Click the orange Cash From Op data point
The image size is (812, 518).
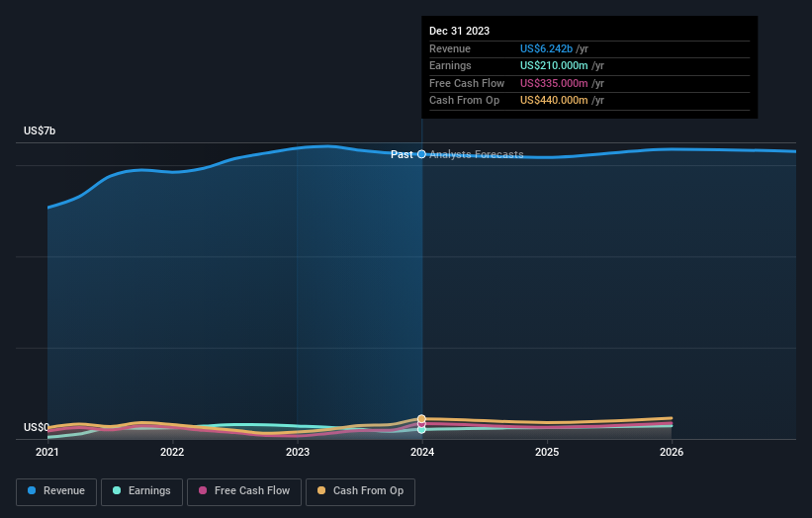(x=421, y=418)
